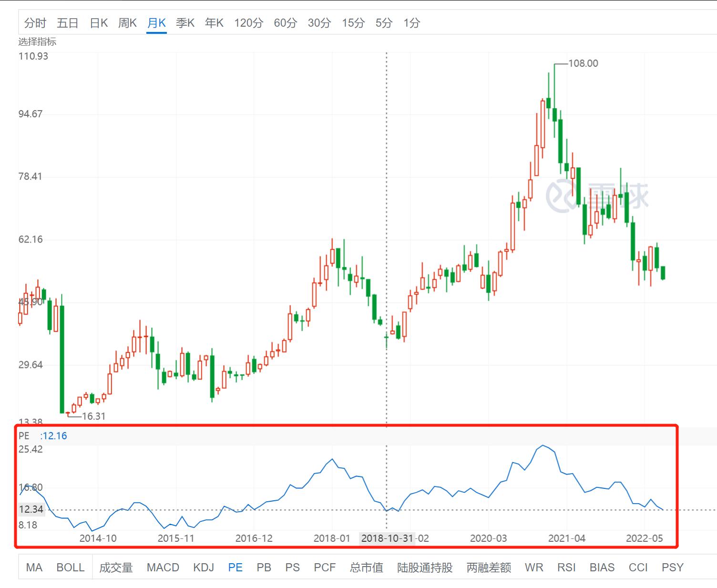The image size is (717, 588).
Task: Switch sub-chart to KDJ indicator
Action: pos(204,568)
